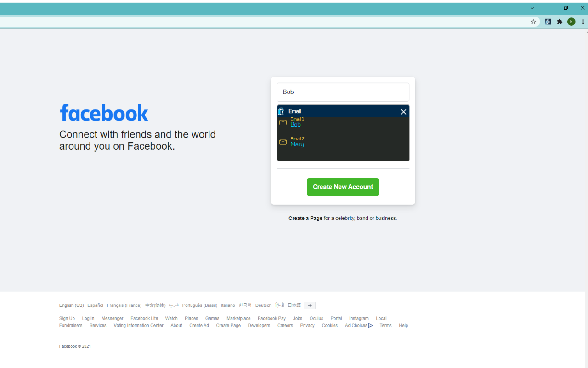Click the Create New Account button

[x=343, y=187]
